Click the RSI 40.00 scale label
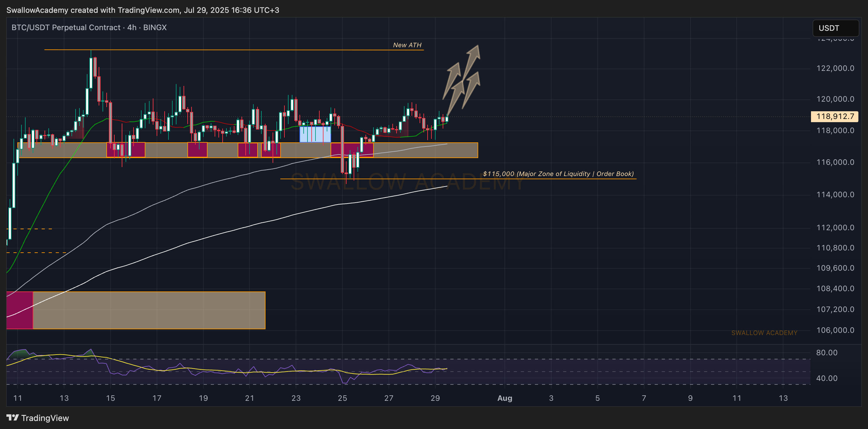868x429 pixels. [x=827, y=378]
